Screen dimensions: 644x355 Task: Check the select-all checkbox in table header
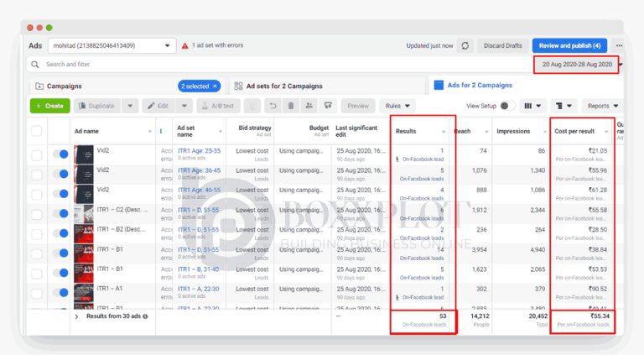37,131
